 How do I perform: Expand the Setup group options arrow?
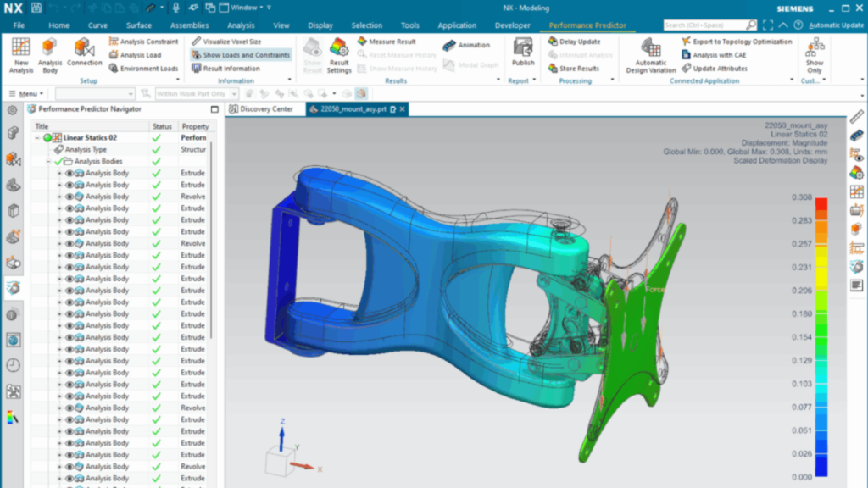[x=178, y=80]
